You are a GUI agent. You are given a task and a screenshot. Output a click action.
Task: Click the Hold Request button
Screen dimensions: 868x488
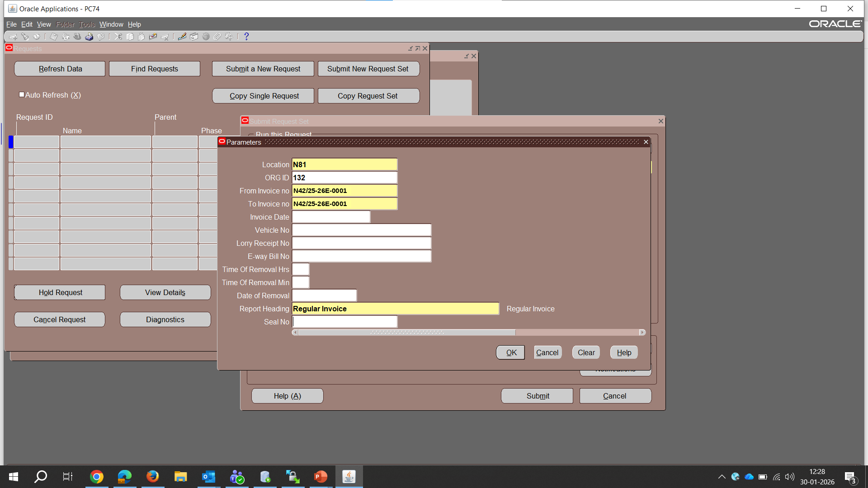coord(60,292)
